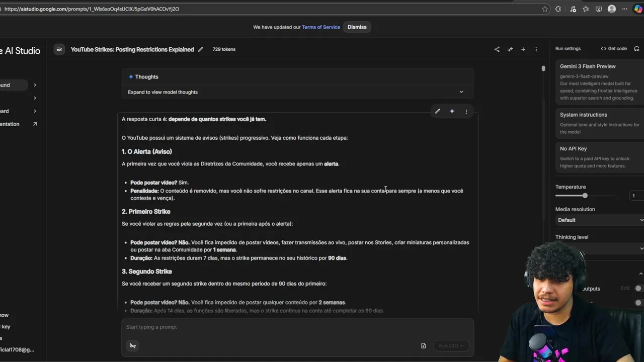Viewport: 644px width, 362px height.
Task: Click the '3. Segundo Strike' heading
Action: (x=147, y=271)
